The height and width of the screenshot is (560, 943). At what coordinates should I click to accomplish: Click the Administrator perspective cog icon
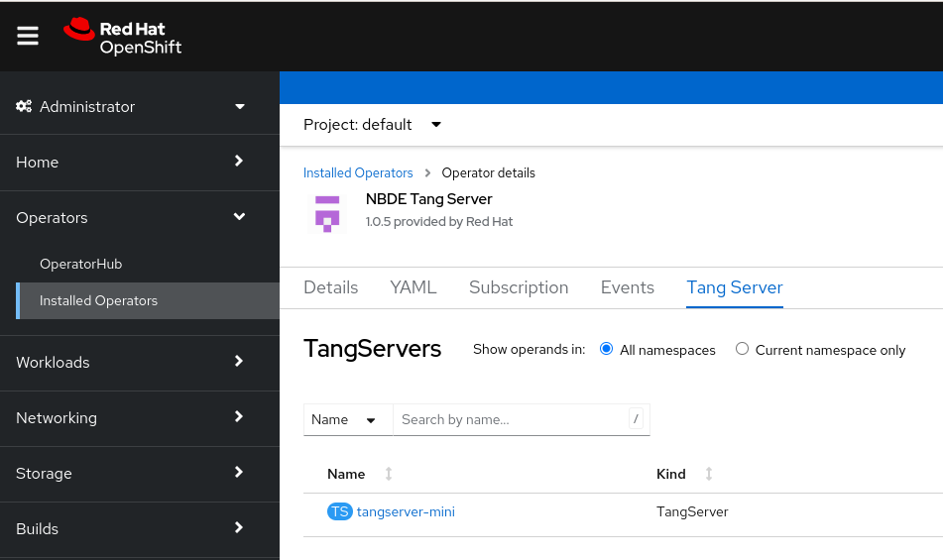(x=24, y=107)
